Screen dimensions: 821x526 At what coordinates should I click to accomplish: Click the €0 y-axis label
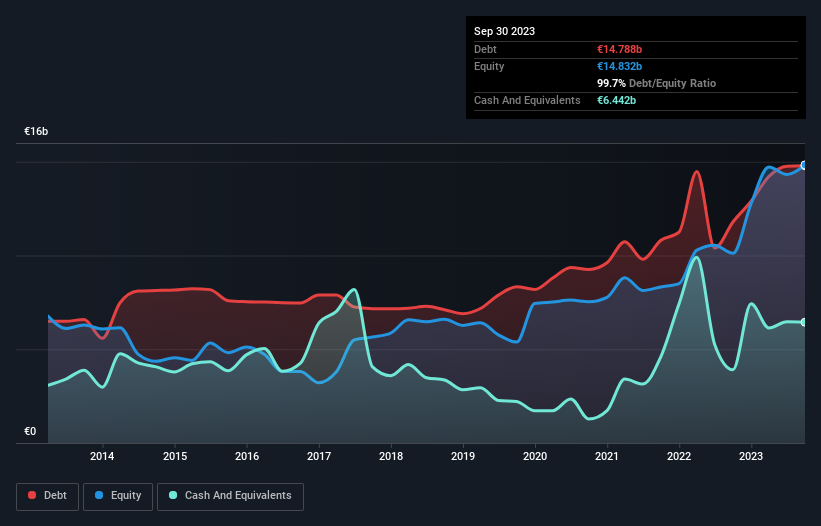pos(30,431)
